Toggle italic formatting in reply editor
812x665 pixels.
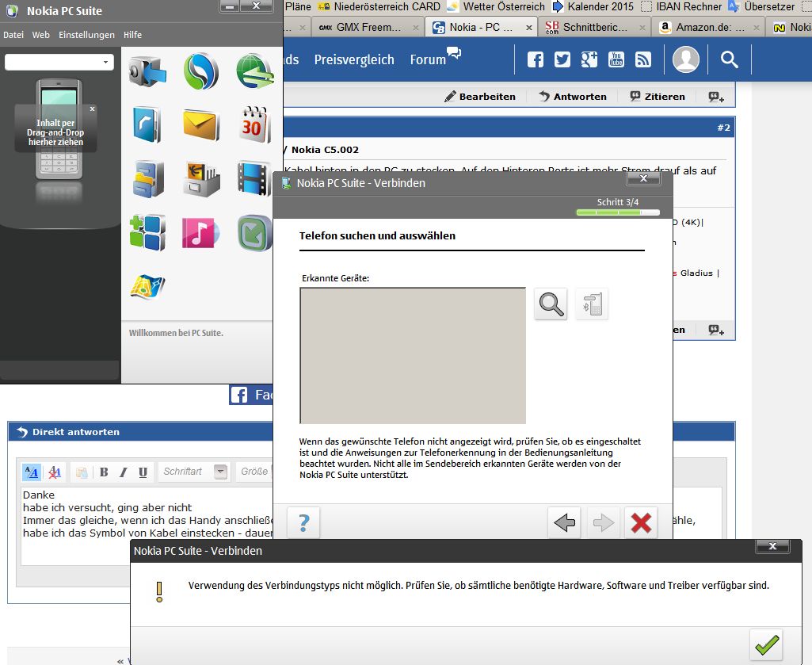pos(124,472)
